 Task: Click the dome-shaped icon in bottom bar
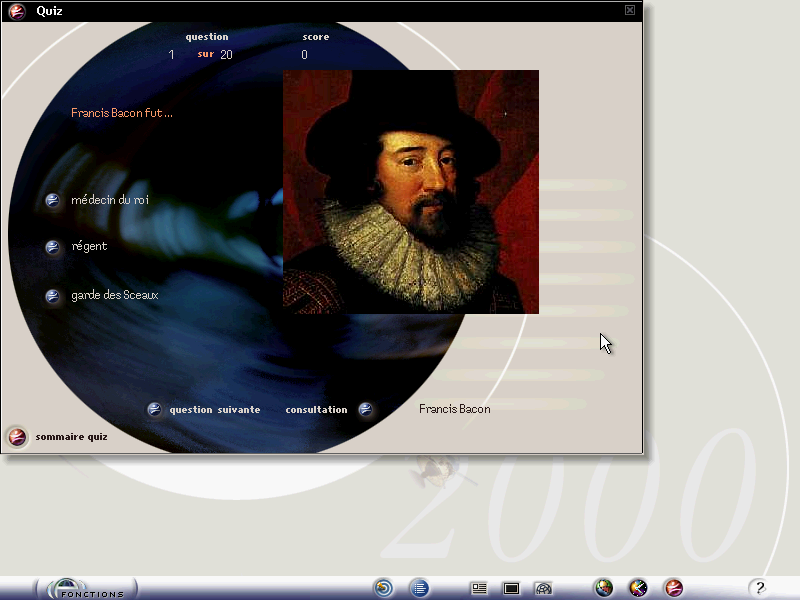pyautogui.click(x=543, y=589)
